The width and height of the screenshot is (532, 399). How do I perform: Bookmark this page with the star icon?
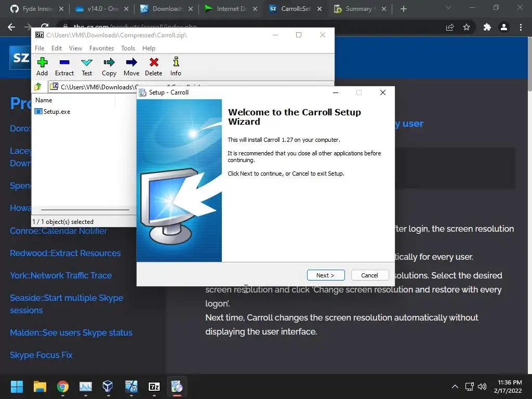(x=467, y=27)
